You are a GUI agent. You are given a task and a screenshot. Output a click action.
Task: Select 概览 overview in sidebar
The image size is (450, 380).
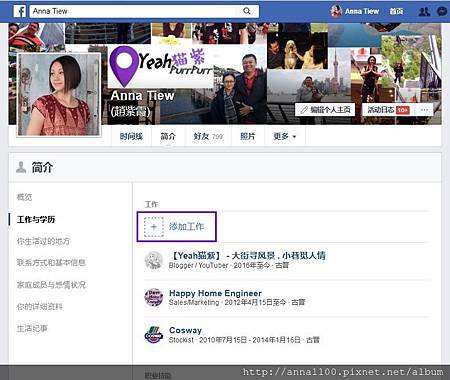coord(24,197)
